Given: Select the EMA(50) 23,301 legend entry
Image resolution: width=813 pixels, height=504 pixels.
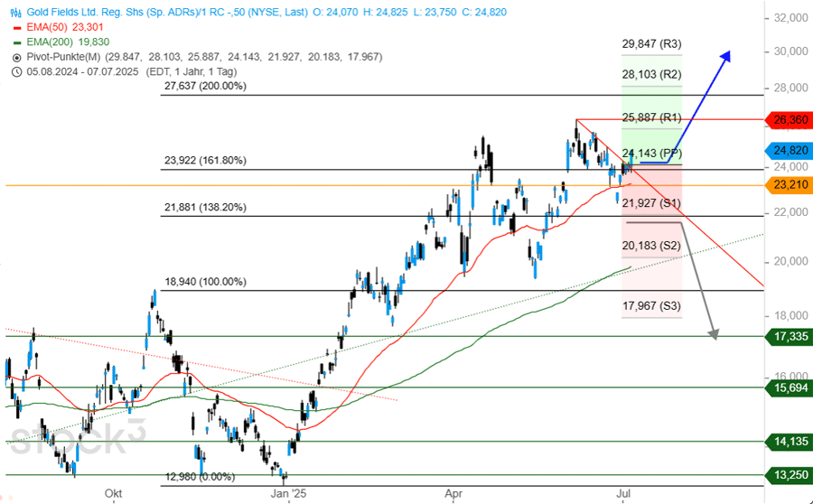Looking at the screenshot, I should point(65,27).
